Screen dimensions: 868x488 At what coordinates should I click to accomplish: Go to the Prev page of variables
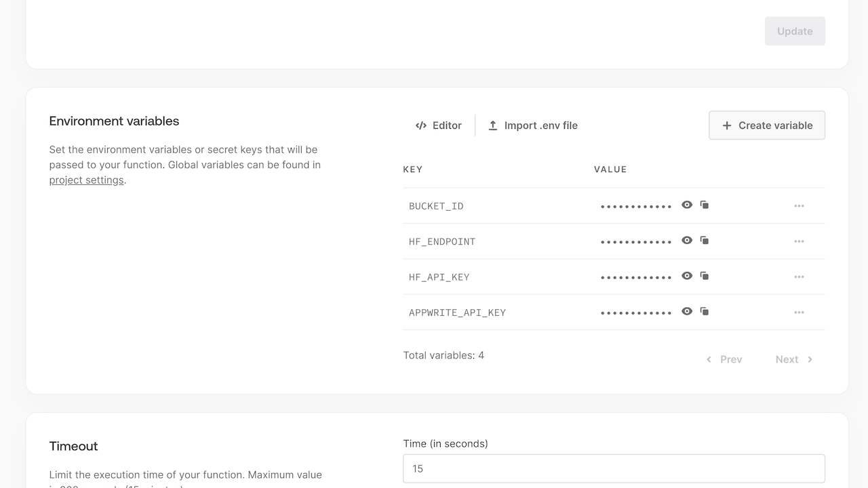click(724, 359)
